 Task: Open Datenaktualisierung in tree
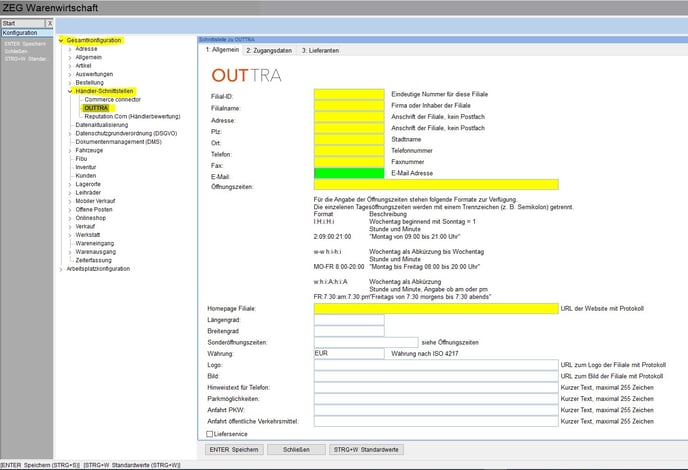tap(102, 125)
